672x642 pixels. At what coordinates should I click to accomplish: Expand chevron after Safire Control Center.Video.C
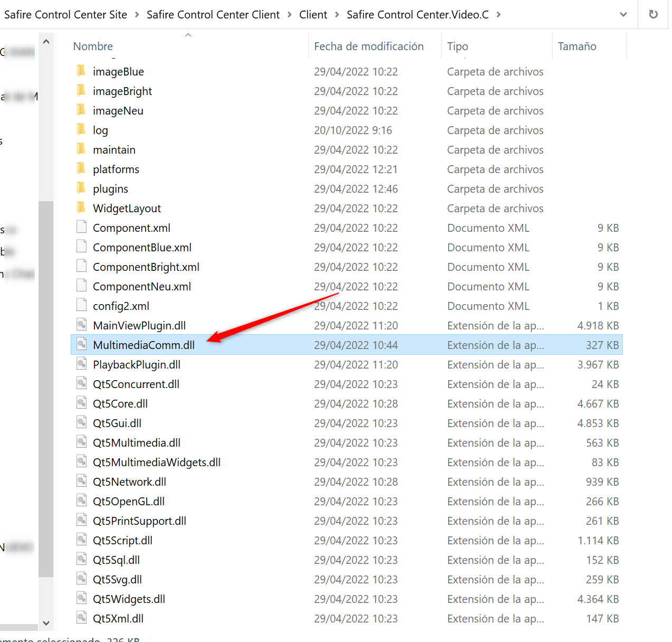point(498,15)
